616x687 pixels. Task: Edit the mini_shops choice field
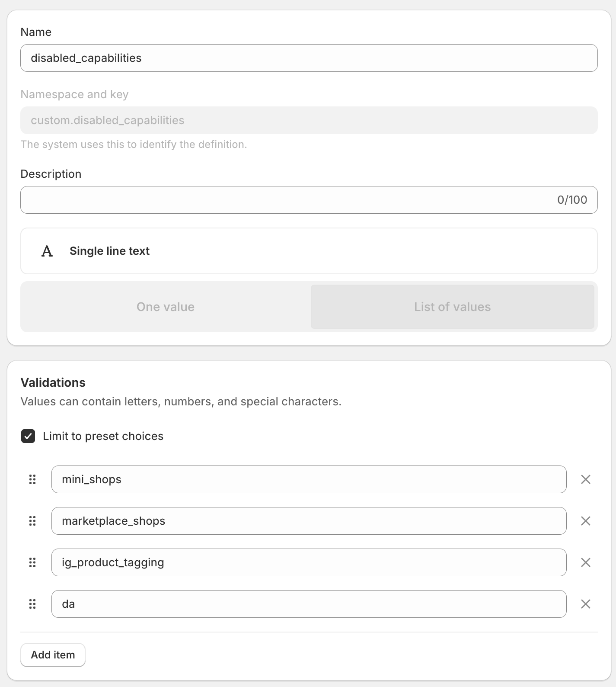309,479
